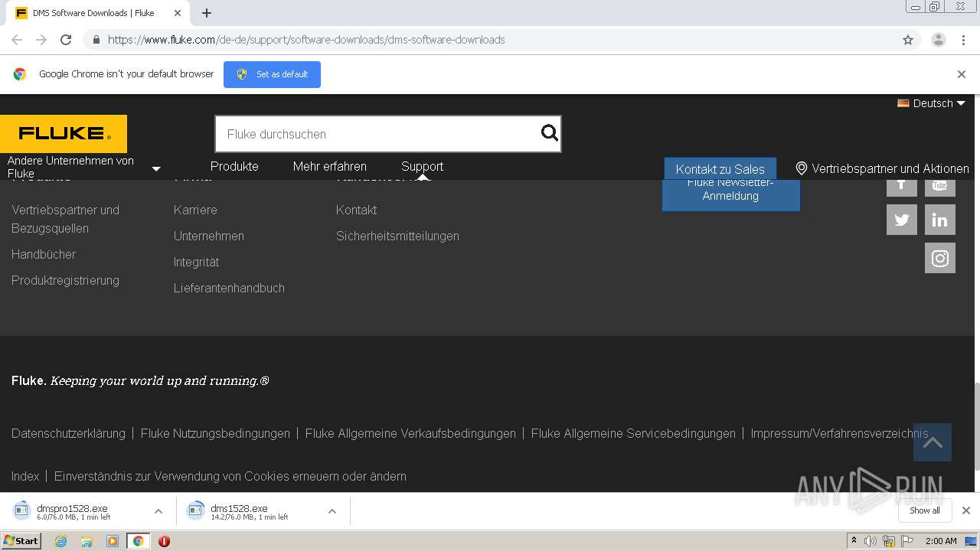Screen dimensions: 980x551
Task: Open Impressum/Verfahrensverzeichnis link
Action: click(x=839, y=433)
